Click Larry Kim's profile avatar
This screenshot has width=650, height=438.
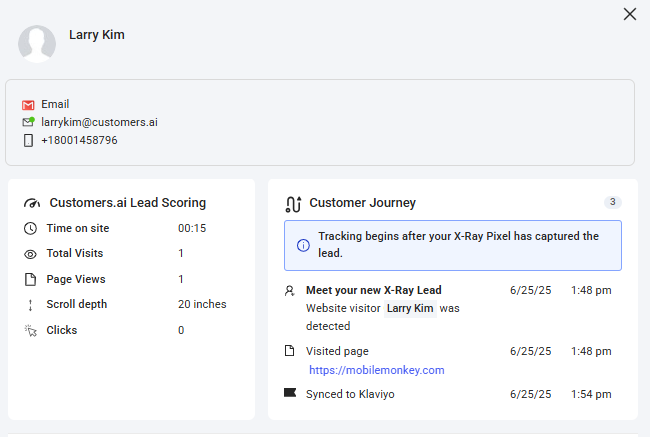point(37,44)
